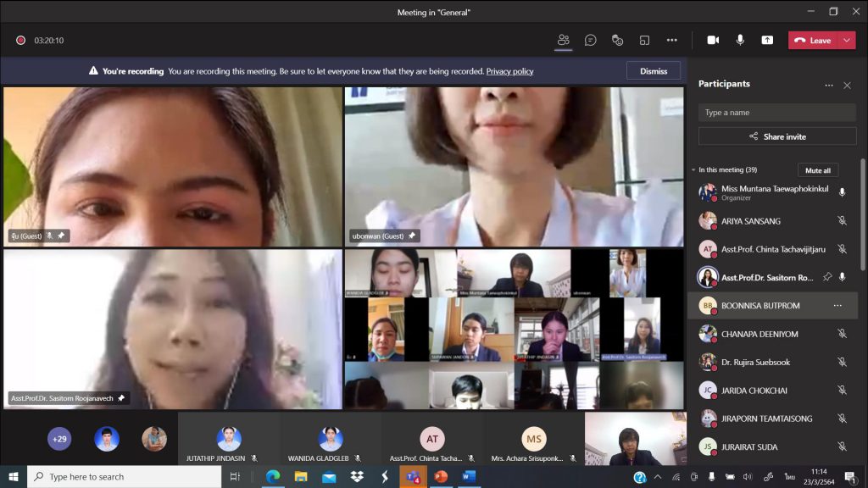Viewport: 868px width, 488px height.
Task: Open the Windows notification center
Action: tap(850, 476)
